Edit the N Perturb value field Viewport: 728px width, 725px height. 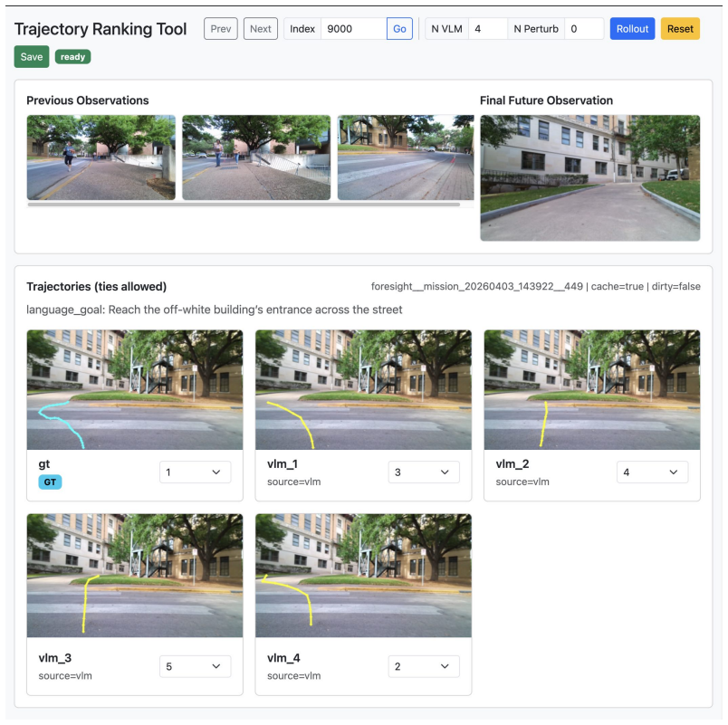pyautogui.click(x=584, y=29)
